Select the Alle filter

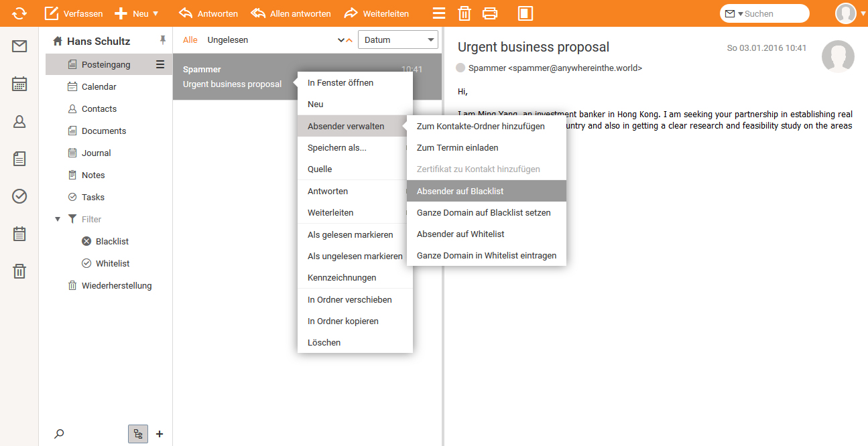point(190,40)
